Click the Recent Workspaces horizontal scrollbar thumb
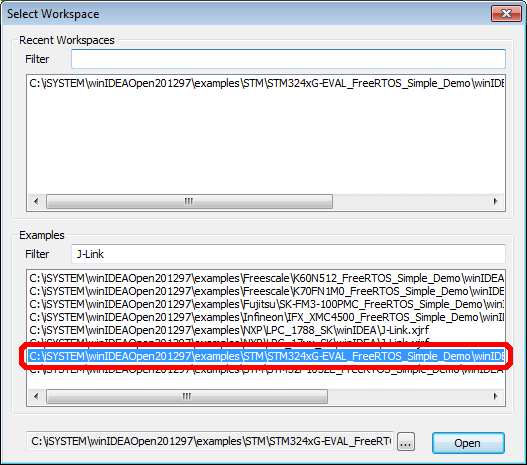 pos(189,201)
